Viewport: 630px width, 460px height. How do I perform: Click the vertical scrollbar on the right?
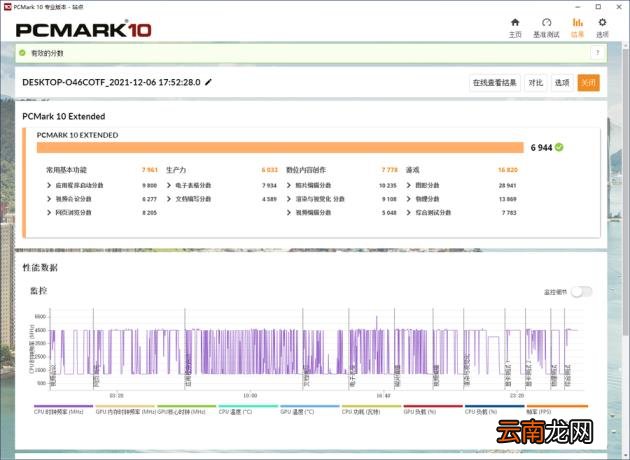(626, 249)
